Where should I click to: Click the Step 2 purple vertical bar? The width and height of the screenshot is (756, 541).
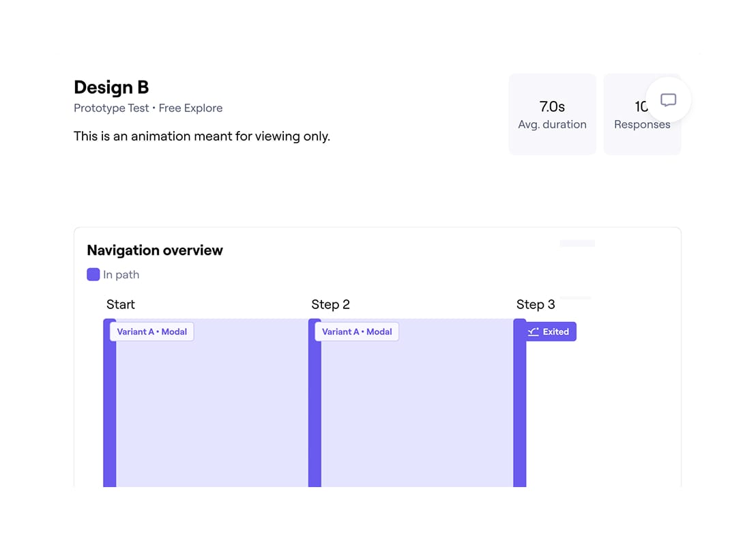point(315,409)
